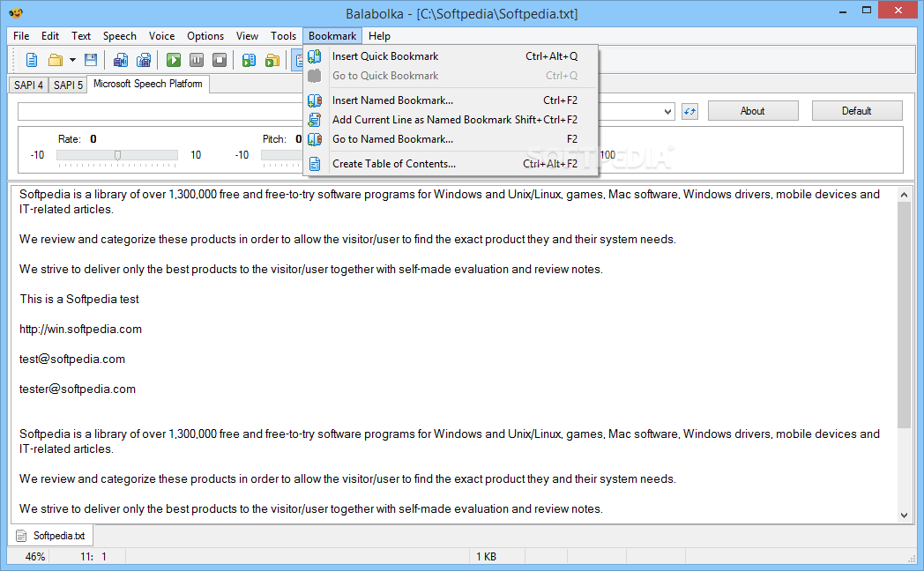924x571 pixels.
Task: Click the text 'http://win.softpedia.com'
Action: [81, 329]
